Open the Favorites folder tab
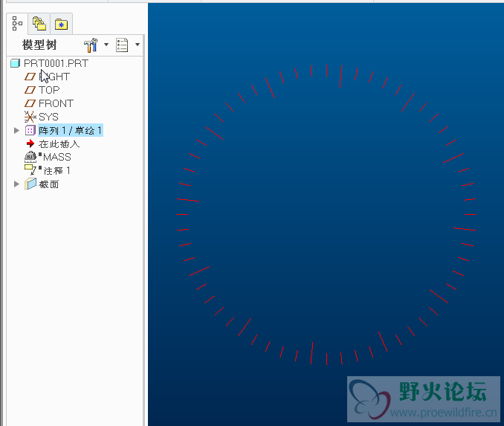The height and width of the screenshot is (426, 504). coord(61,24)
